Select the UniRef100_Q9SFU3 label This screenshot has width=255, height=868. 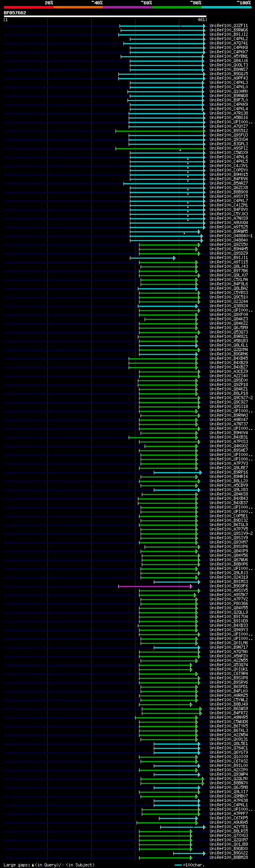[229, 135]
